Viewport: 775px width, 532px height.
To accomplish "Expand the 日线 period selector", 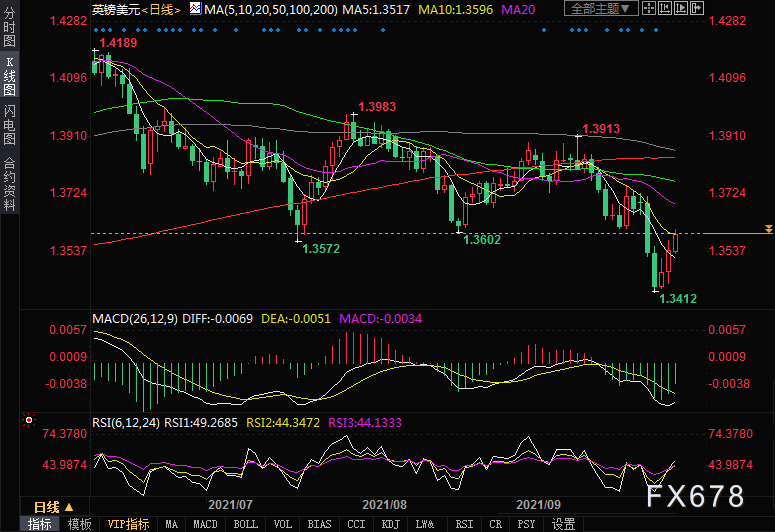I will [54, 507].
